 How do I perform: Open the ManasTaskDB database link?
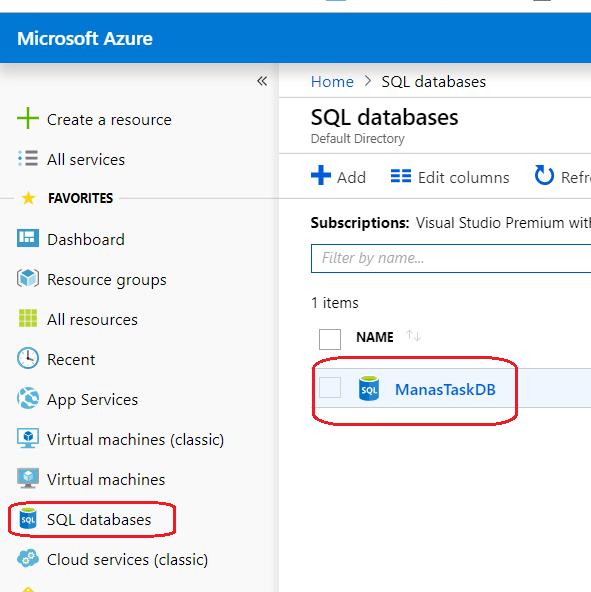click(445, 390)
